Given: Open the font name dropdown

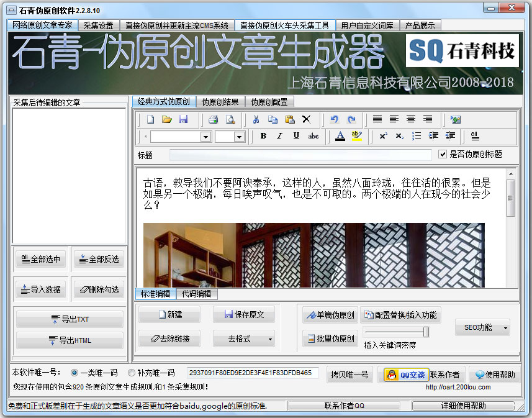Looking at the screenshot, I should tap(205, 137).
